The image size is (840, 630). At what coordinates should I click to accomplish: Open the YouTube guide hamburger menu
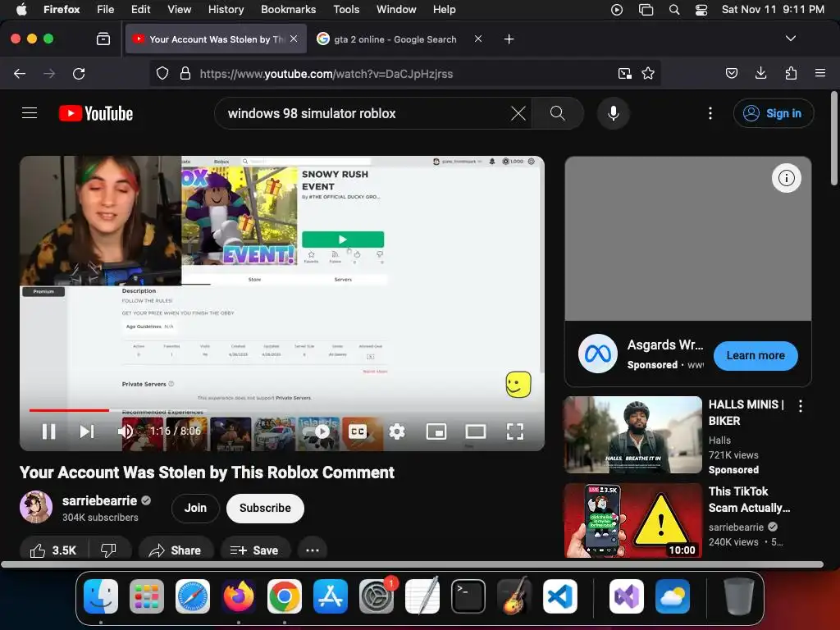(30, 113)
